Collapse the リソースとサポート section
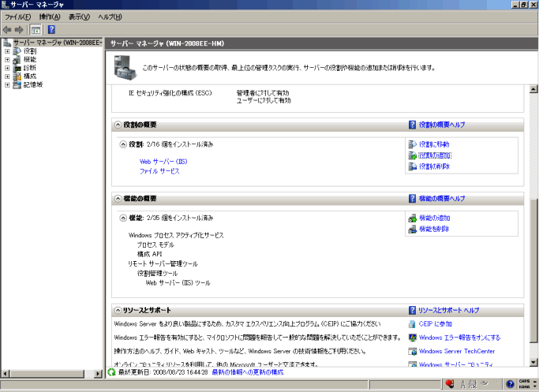 click(x=118, y=310)
